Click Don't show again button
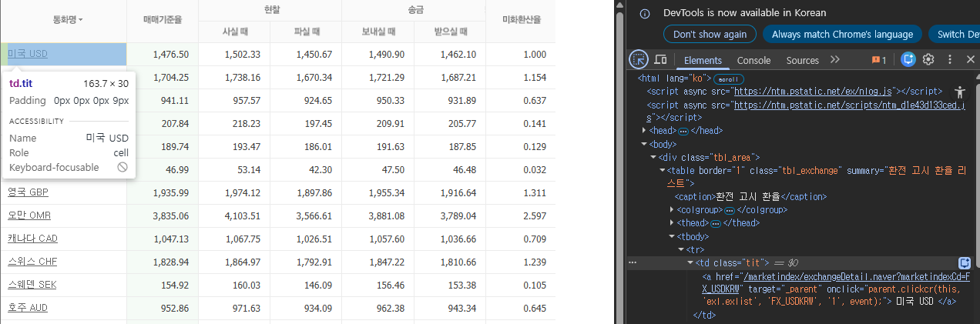Screen dimensions: 980x324 click(710, 34)
